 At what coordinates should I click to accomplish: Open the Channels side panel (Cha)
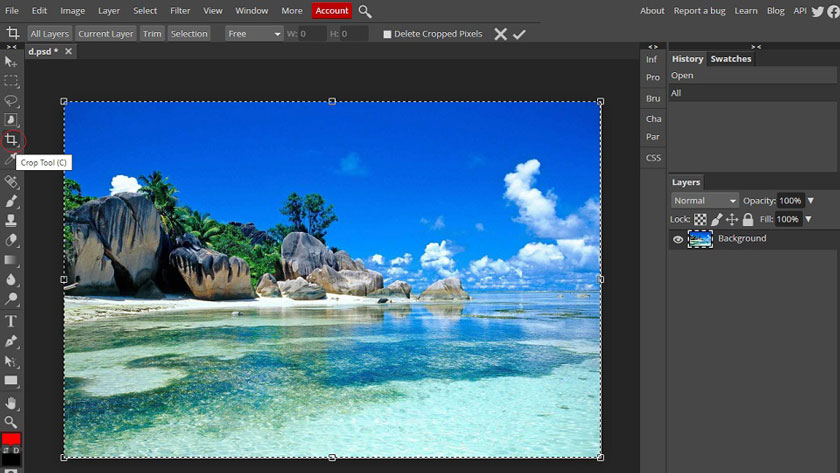click(653, 119)
